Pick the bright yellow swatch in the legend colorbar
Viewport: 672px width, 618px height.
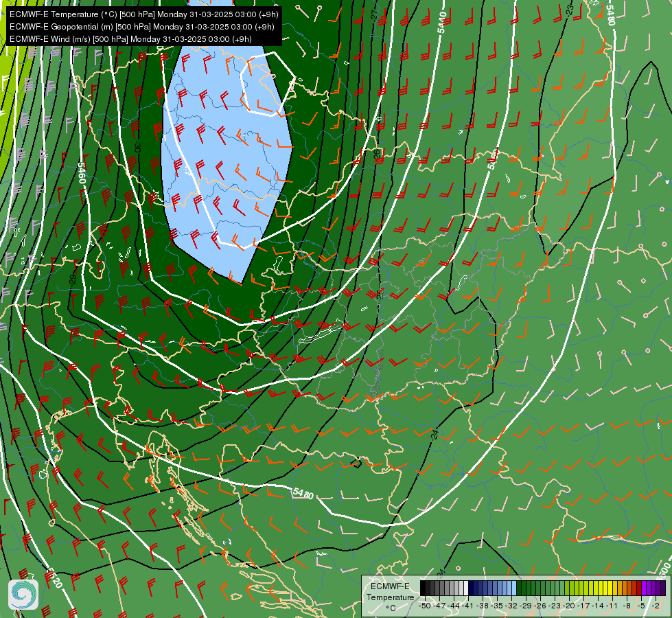tap(610, 588)
